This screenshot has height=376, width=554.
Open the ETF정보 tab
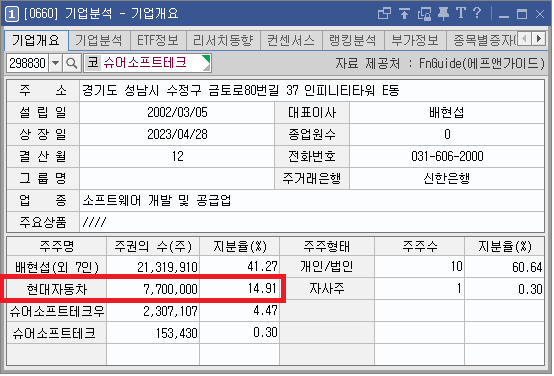tap(158, 41)
